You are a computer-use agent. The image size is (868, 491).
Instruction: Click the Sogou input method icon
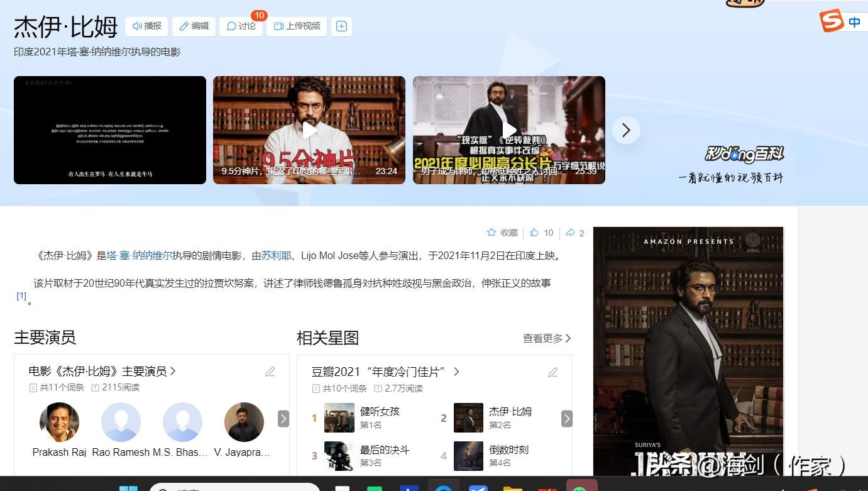832,21
